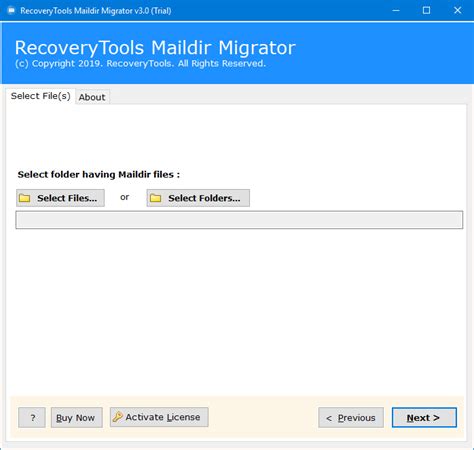474x450 pixels.
Task: Proceed with the Next button
Action: pos(424,417)
